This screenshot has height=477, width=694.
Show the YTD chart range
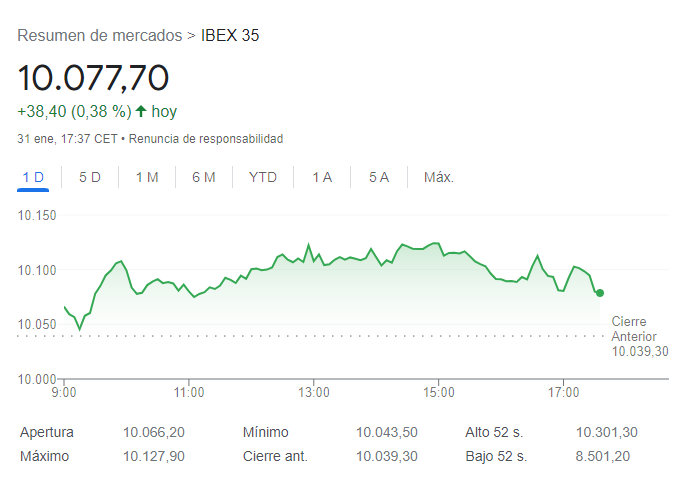pos(263,177)
